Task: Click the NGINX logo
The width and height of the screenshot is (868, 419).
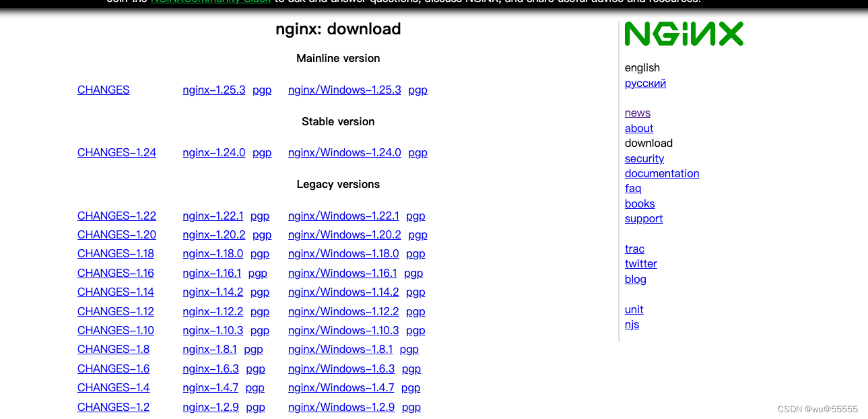Action: tap(684, 34)
